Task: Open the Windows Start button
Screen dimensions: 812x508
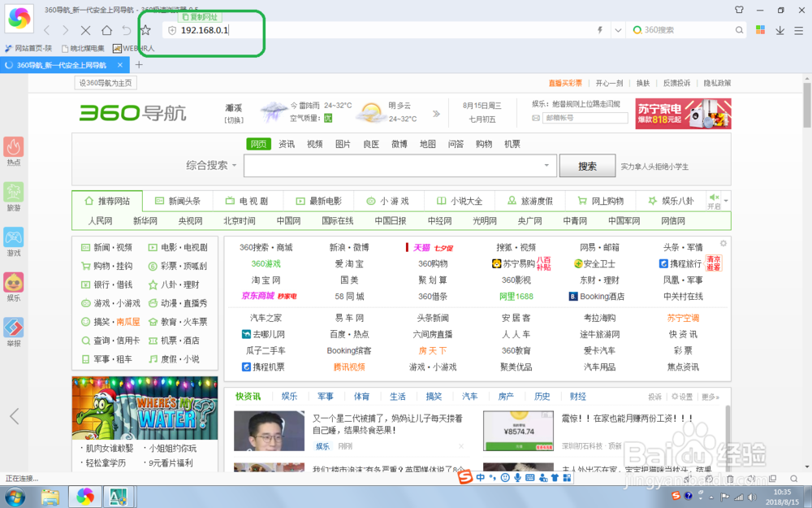Action: click(15, 497)
